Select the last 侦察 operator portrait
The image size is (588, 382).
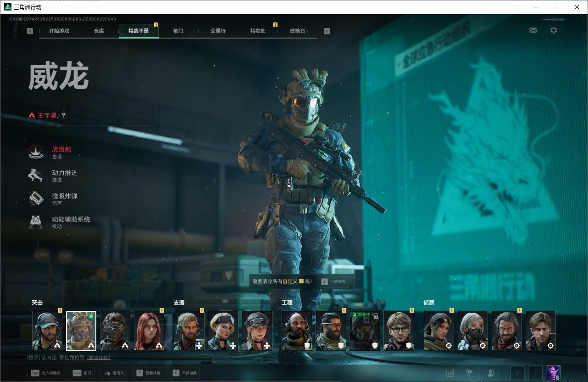(x=540, y=331)
